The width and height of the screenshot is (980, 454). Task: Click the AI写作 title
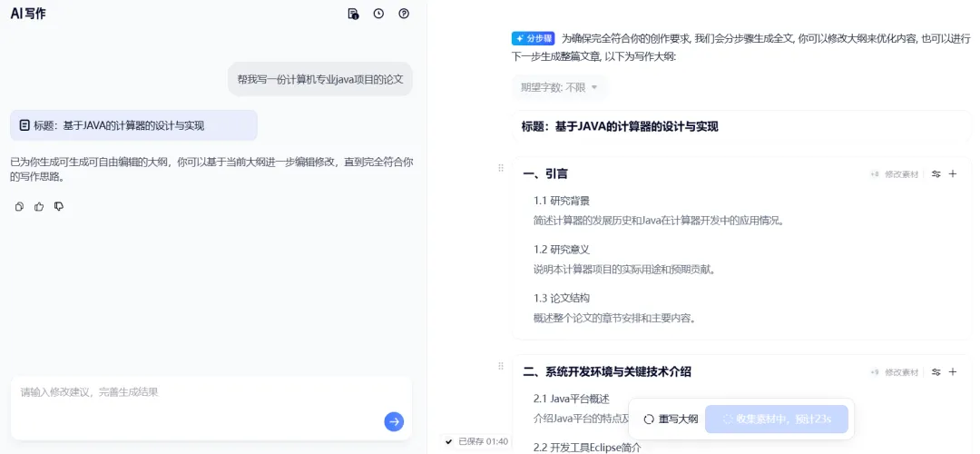coord(28,14)
